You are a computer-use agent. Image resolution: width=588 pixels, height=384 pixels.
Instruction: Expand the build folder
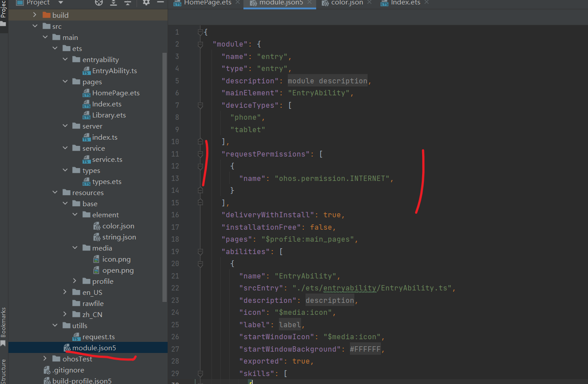(x=35, y=15)
